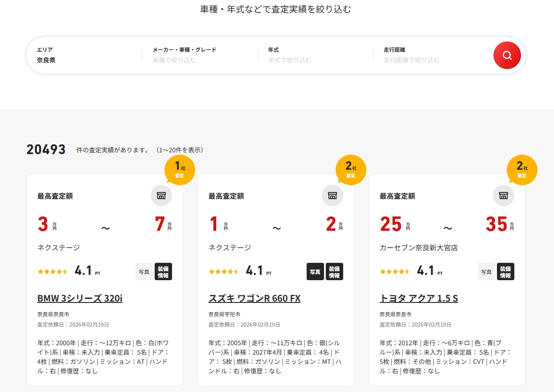Open トヨタ アクア 1.5 S listing link

pos(419,298)
